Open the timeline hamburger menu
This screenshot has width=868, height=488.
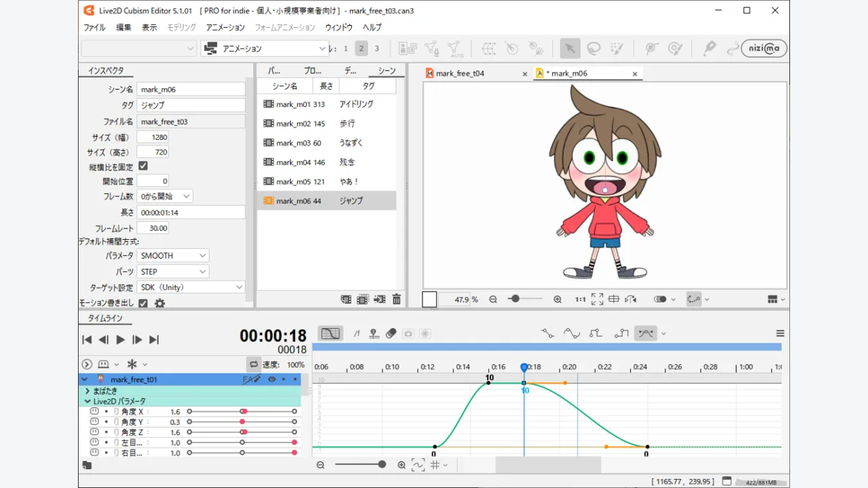pyautogui.click(x=780, y=333)
